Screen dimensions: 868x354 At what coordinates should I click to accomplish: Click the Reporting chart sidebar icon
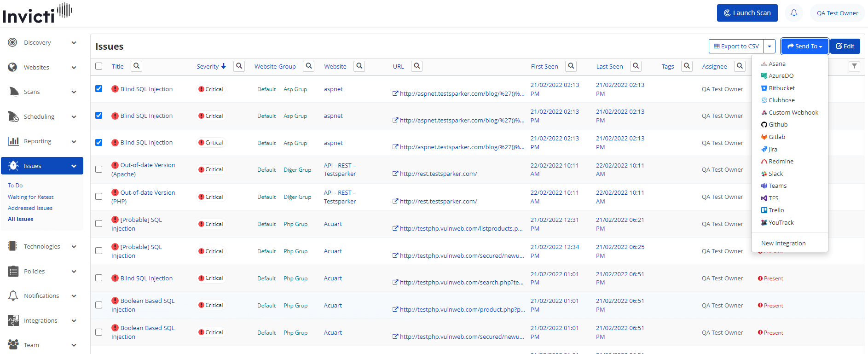point(13,141)
